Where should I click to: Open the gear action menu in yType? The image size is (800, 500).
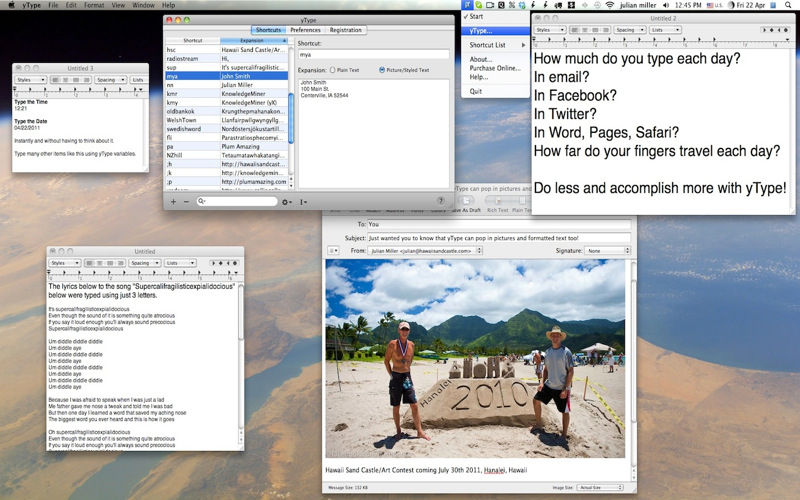coord(287,202)
